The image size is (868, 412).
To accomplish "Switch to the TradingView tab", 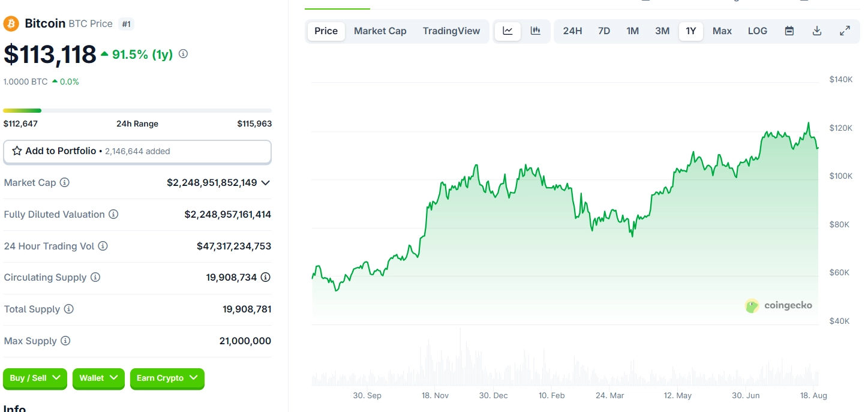I will [451, 31].
